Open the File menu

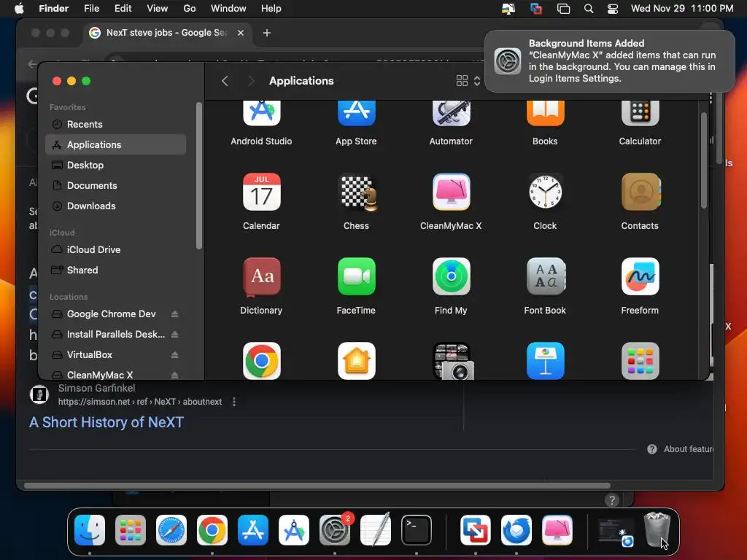pyautogui.click(x=91, y=9)
